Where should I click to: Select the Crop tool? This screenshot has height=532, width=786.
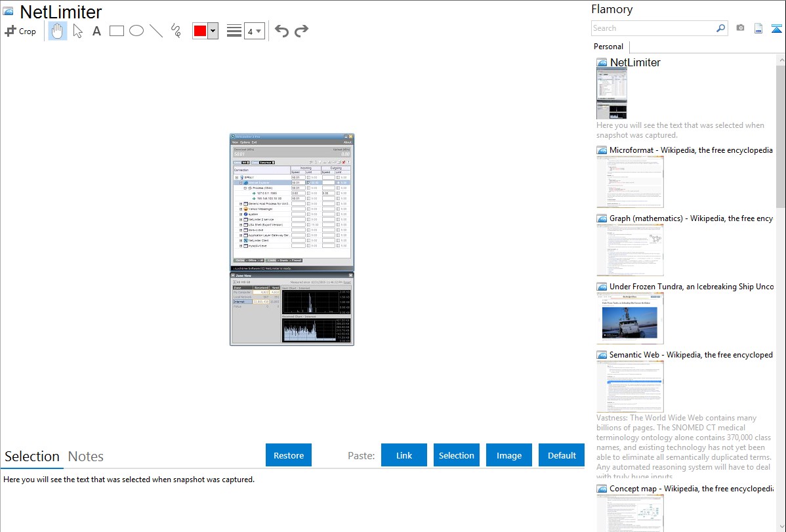click(20, 31)
